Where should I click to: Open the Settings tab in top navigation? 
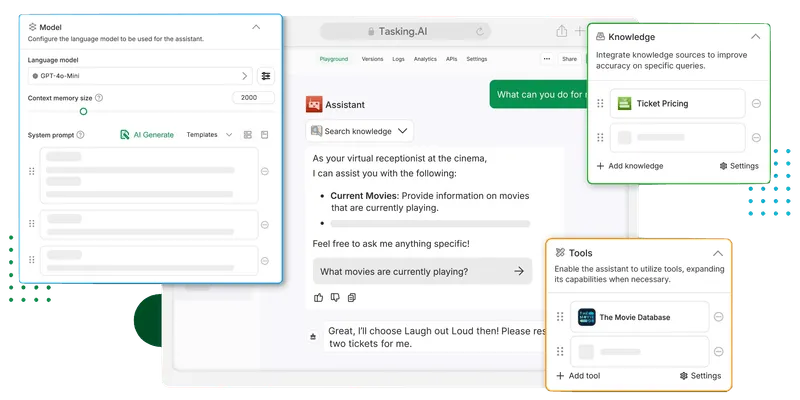pyautogui.click(x=477, y=59)
